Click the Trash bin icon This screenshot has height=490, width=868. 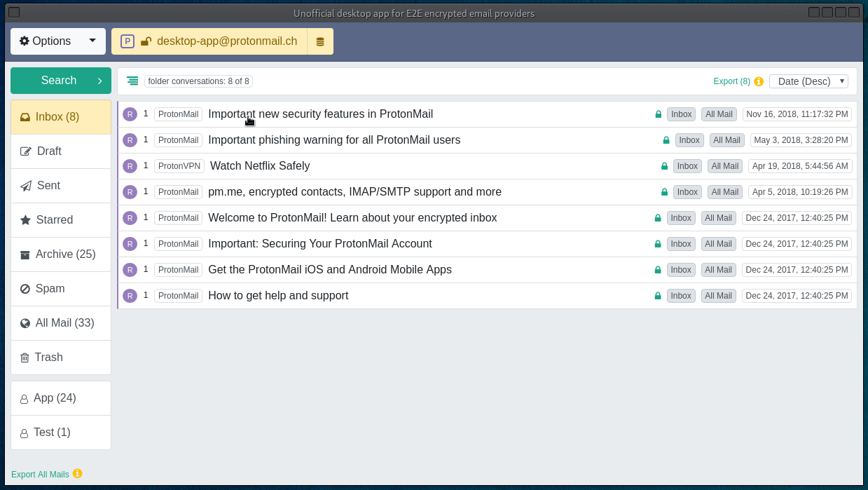coord(25,358)
